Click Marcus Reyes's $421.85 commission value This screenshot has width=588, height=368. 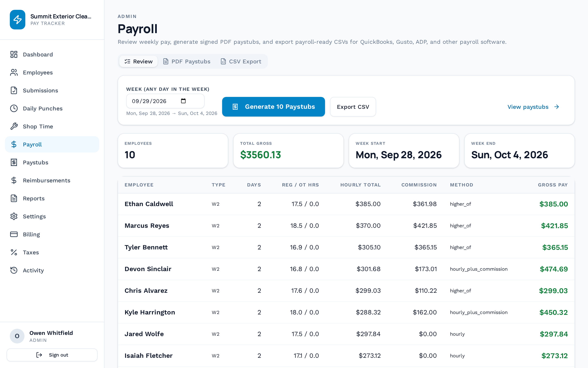(x=425, y=226)
